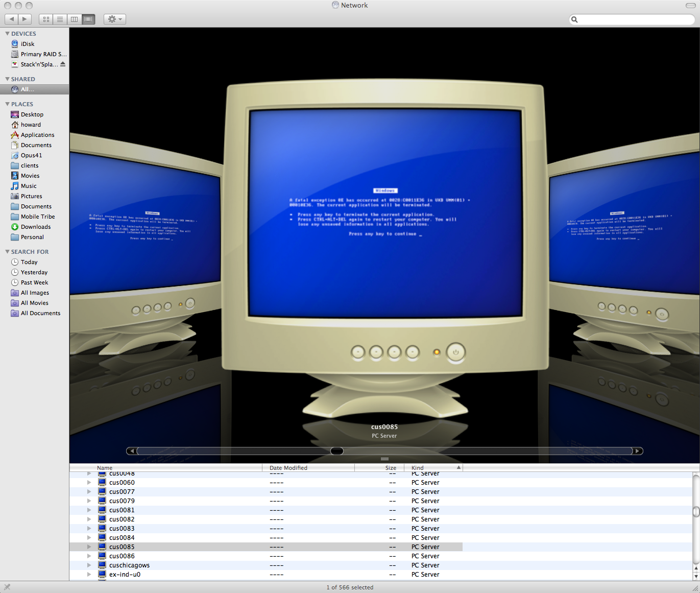Switch to icon view
Viewport: 700px width, 593px height.
pos(46,19)
